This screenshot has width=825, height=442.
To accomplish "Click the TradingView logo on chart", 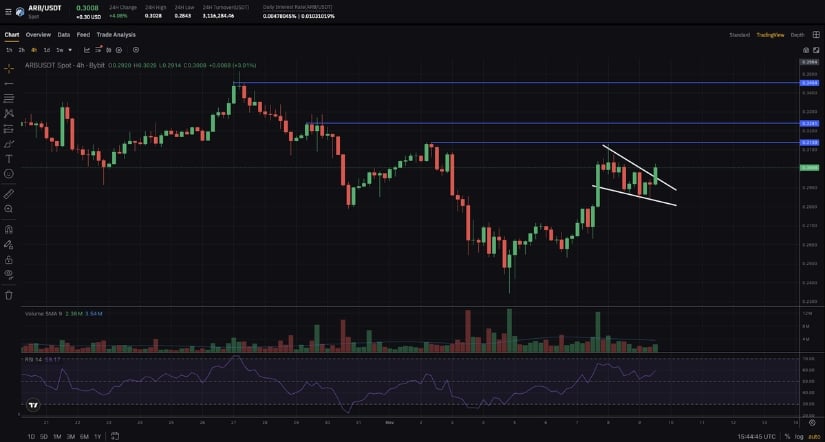I will [x=33, y=405].
